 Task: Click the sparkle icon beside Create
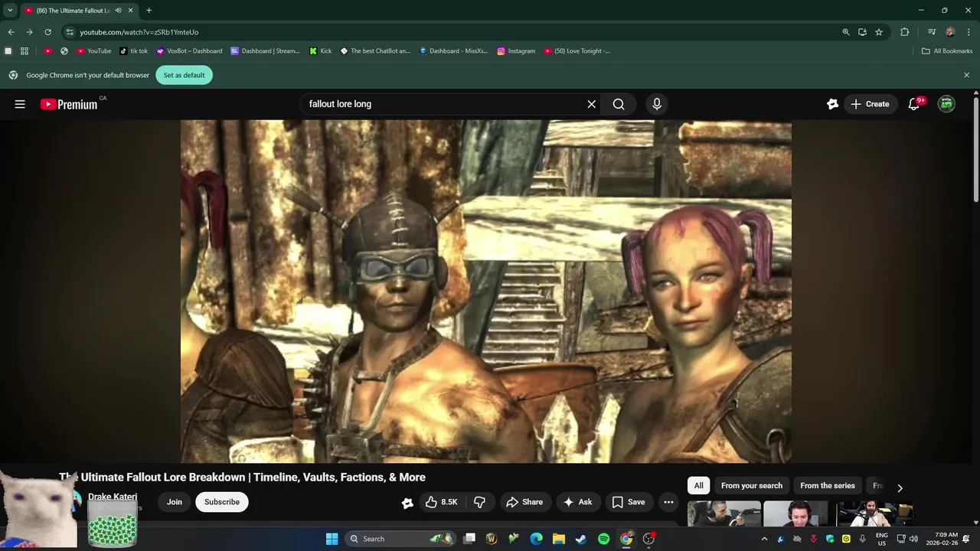tap(832, 104)
